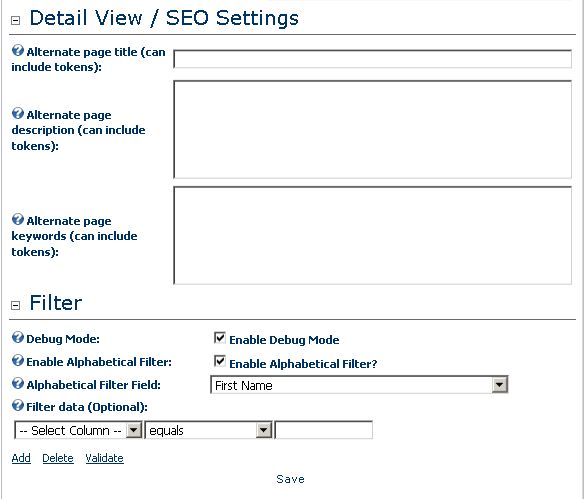Click help icon beside Alternate page description
Image resolution: width=585 pixels, height=499 pixels.
click(18, 113)
